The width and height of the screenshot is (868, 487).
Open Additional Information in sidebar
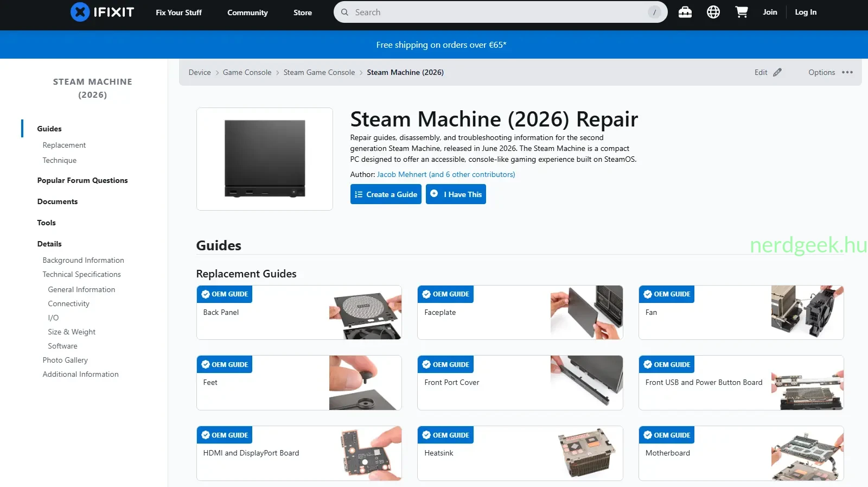click(x=80, y=374)
